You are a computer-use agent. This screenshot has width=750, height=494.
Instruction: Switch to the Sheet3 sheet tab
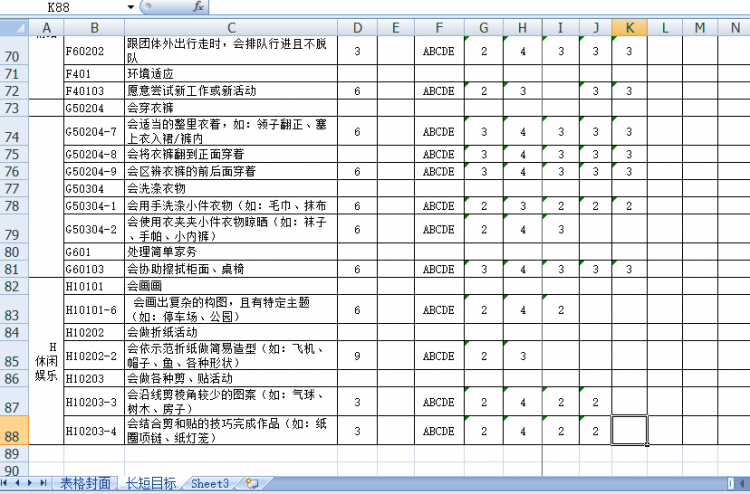click(x=210, y=484)
